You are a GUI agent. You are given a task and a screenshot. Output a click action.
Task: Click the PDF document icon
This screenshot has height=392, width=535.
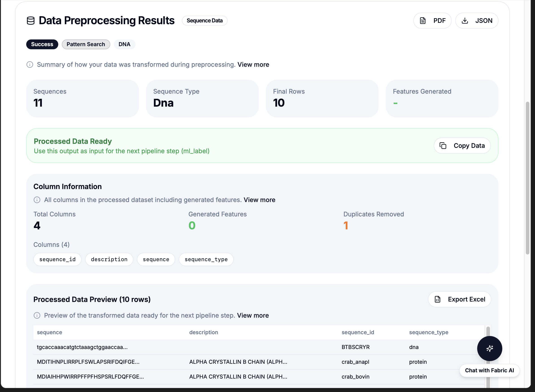point(423,21)
